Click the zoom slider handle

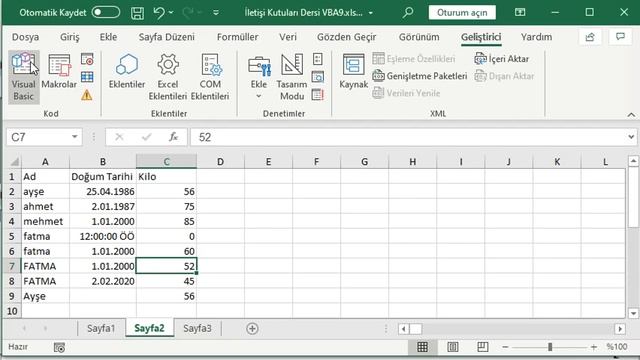(x=550, y=347)
